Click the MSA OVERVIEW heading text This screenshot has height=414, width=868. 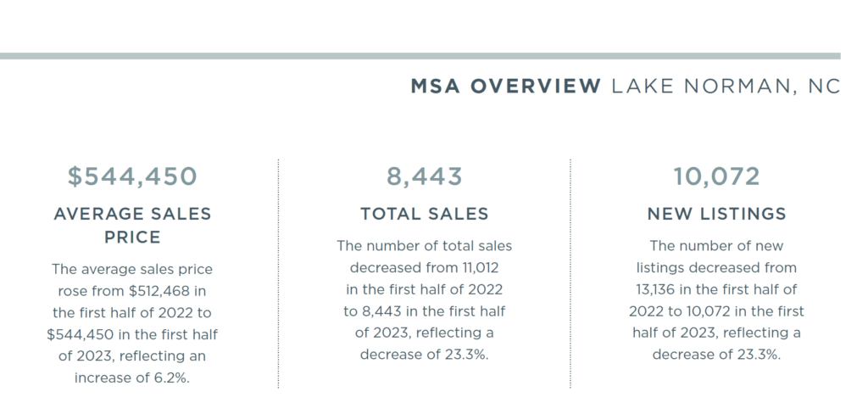point(506,86)
